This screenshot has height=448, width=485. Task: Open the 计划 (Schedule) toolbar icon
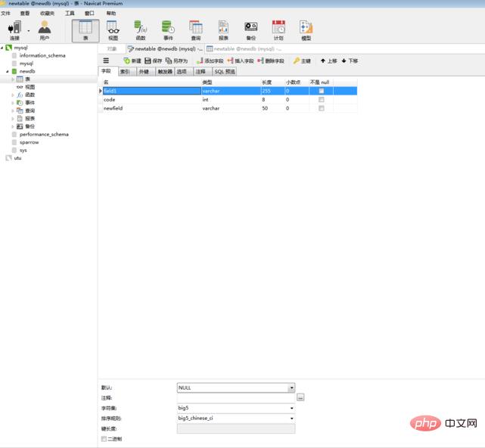pyautogui.click(x=278, y=30)
